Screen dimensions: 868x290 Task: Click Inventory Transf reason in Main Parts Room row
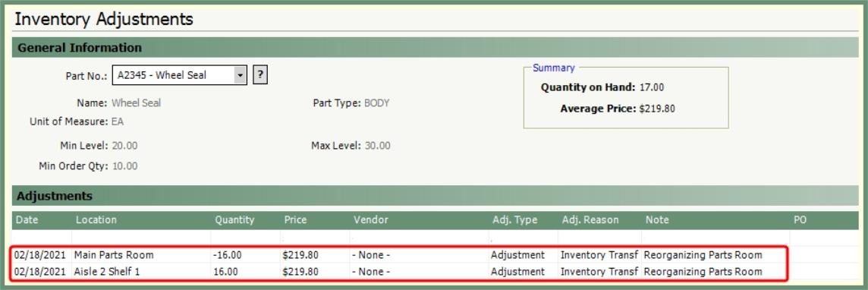click(x=599, y=255)
